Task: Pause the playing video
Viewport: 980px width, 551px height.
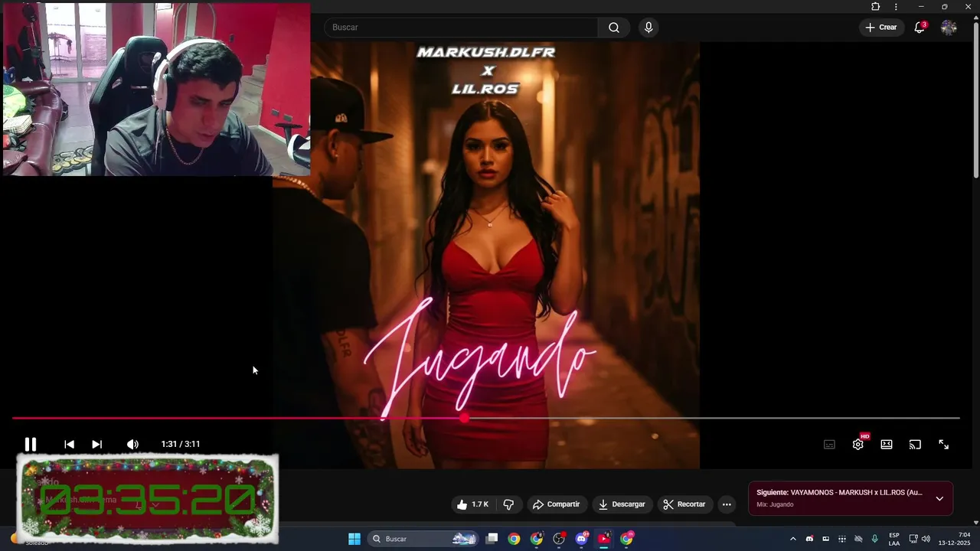Action: click(31, 444)
